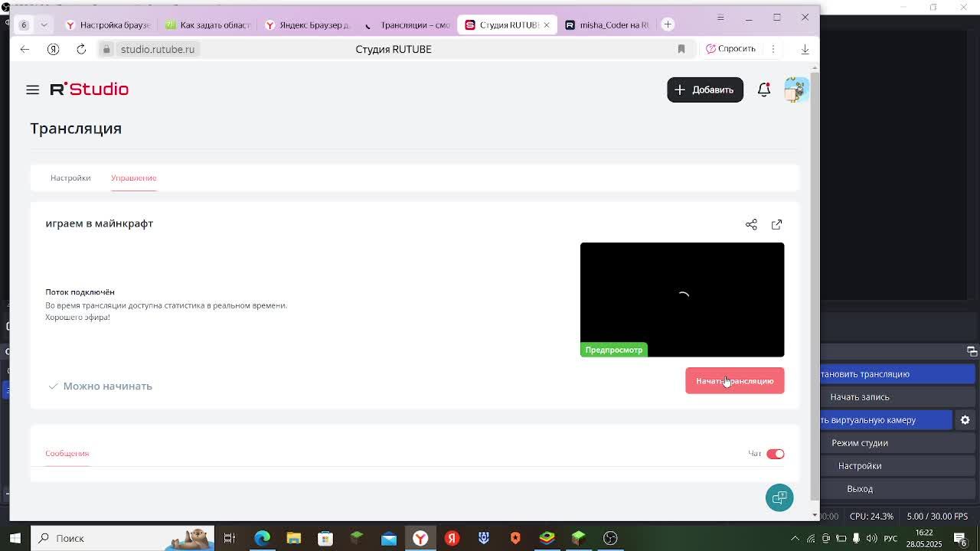Click the Начать трансляцию button

pyautogui.click(x=734, y=380)
